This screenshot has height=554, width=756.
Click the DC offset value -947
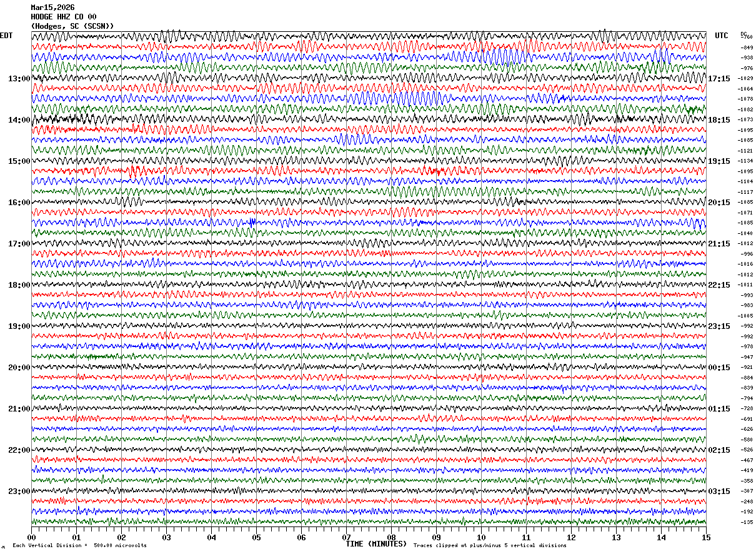tap(747, 357)
